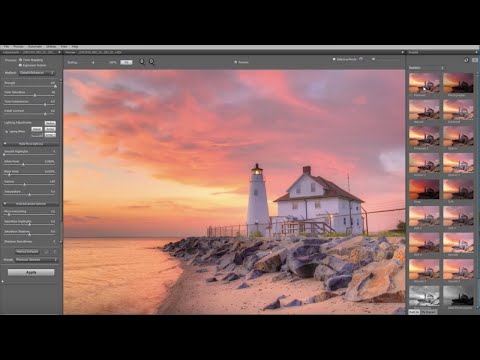Click the Scaling slider in the preview toolbar
480x360 pixels.
94,62
